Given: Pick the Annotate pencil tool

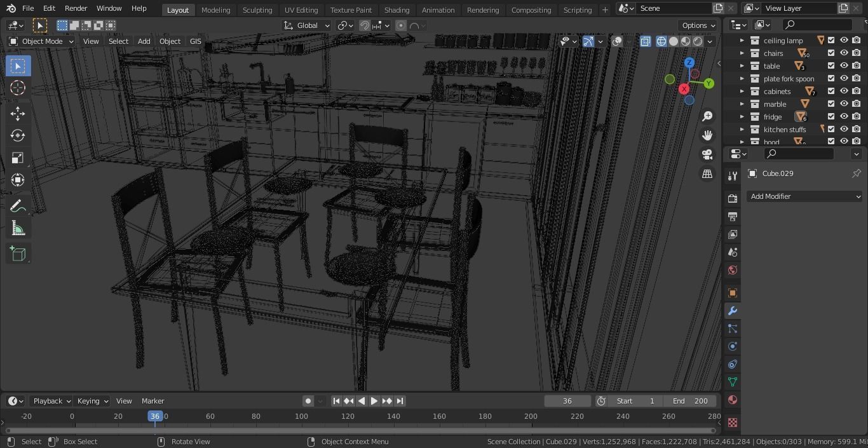Looking at the screenshot, I should tap(18, 206).
